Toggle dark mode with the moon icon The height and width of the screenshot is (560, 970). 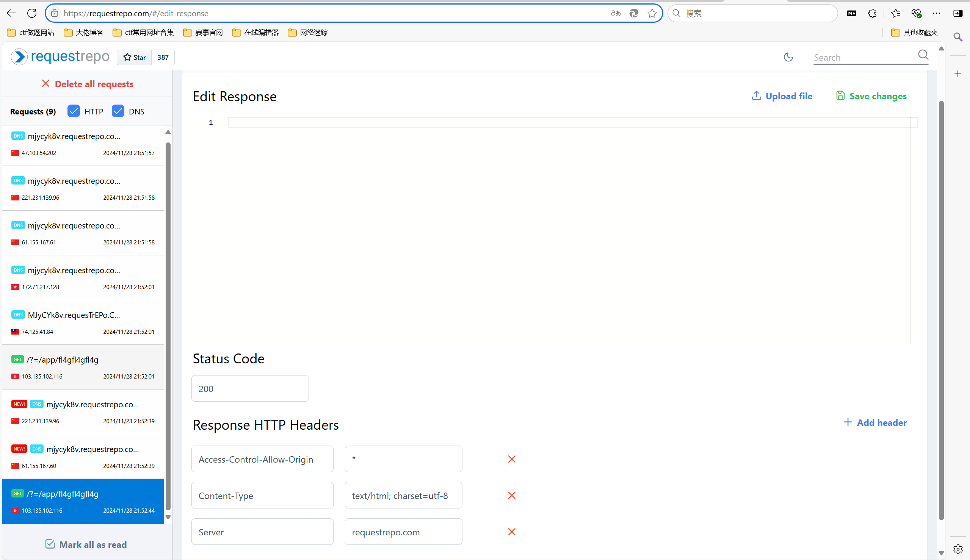click(788, 57)
